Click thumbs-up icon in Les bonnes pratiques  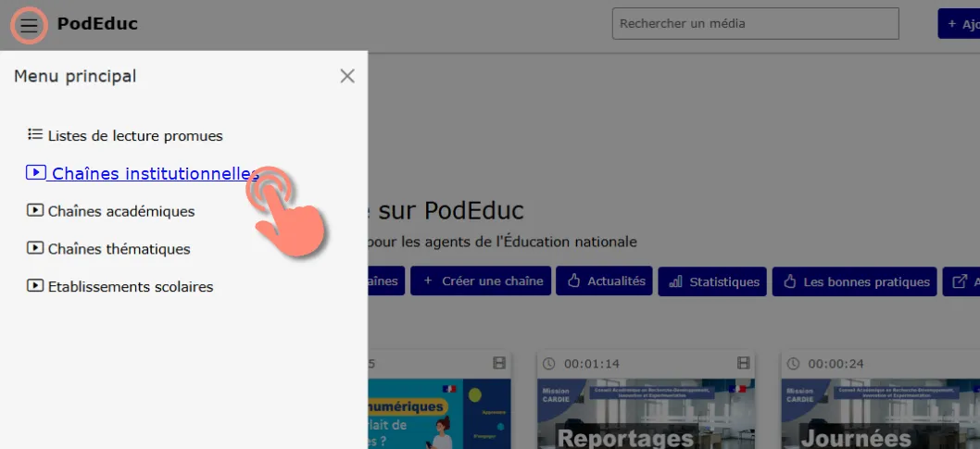point(790,281)
